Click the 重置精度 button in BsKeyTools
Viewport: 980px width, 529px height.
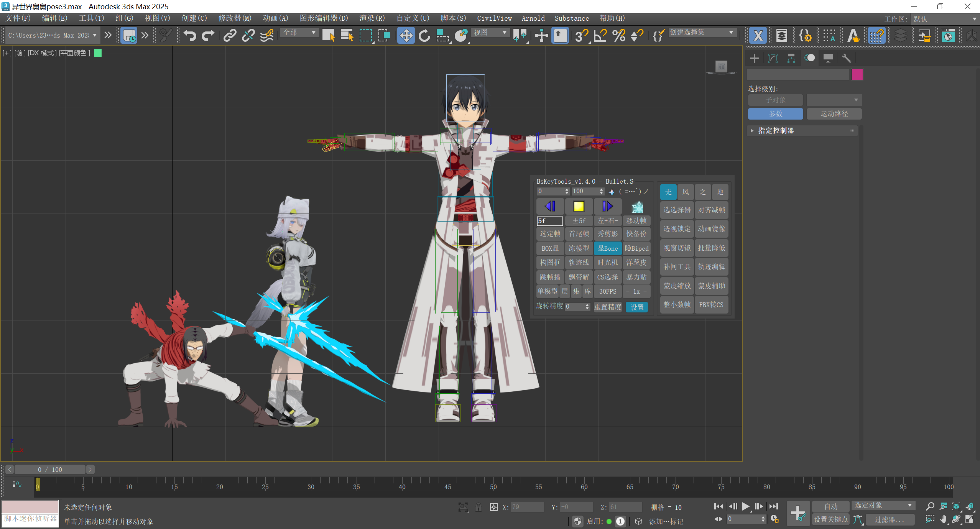[608, 307]
